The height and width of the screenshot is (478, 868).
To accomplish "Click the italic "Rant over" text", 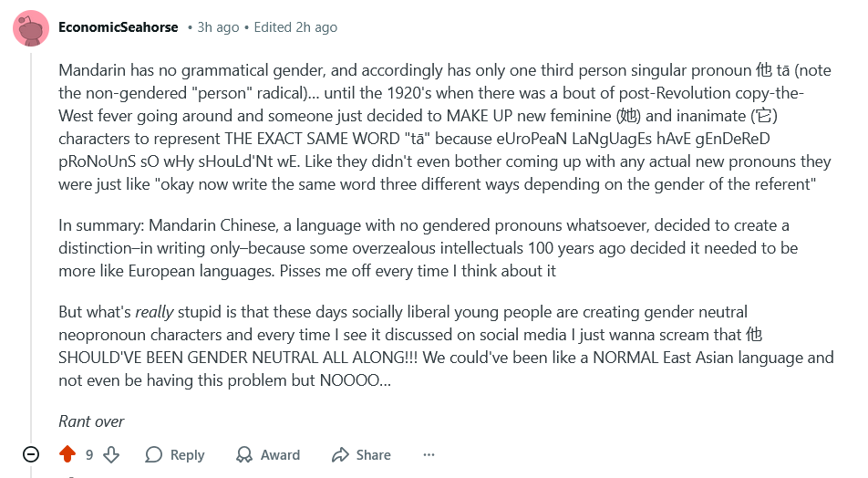I will 91,421.
